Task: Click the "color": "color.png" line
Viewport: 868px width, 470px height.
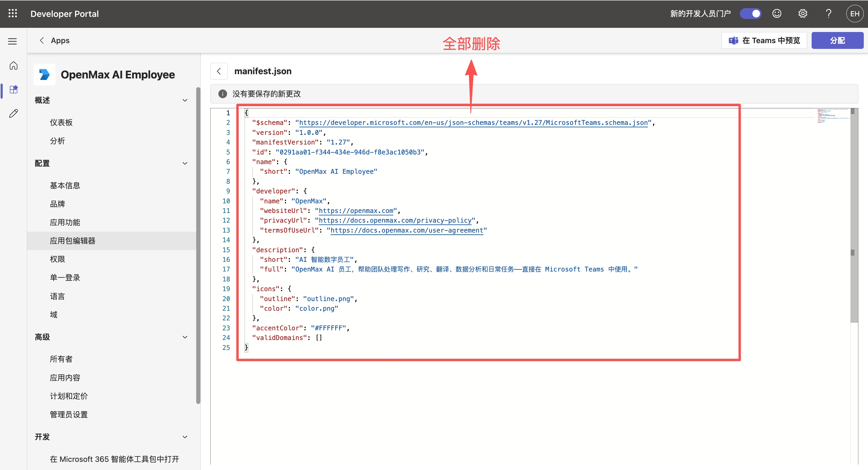Action: (x=299, y=309)
